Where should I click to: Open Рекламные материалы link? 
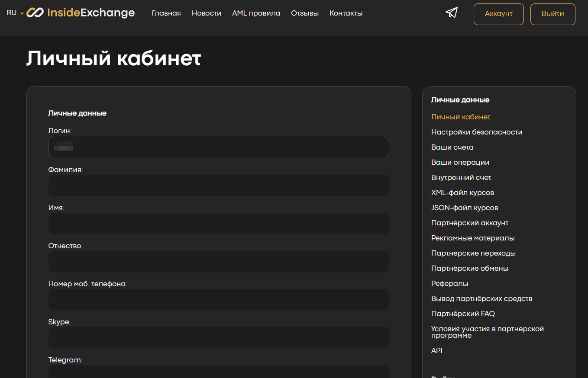(473, 238)
